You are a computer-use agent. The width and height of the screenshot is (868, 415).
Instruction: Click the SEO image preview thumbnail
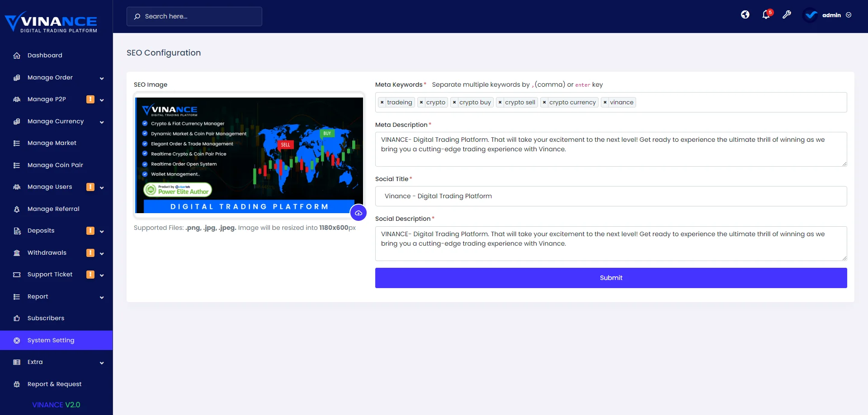click(x=249, y=155)
